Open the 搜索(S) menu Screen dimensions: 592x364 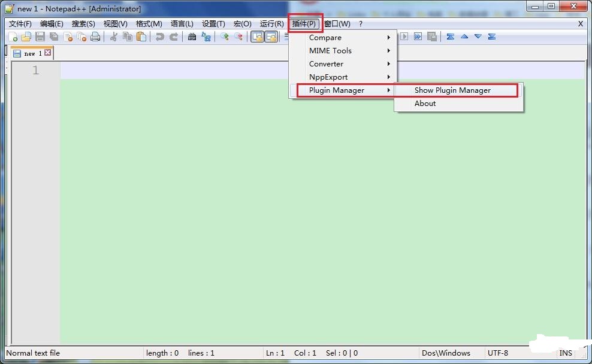83,24
